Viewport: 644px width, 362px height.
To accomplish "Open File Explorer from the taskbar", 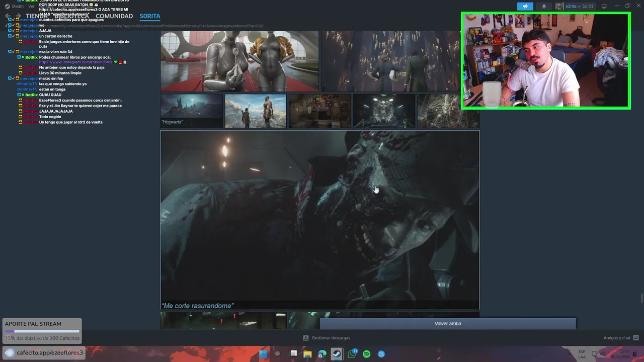I will point(307,354).
